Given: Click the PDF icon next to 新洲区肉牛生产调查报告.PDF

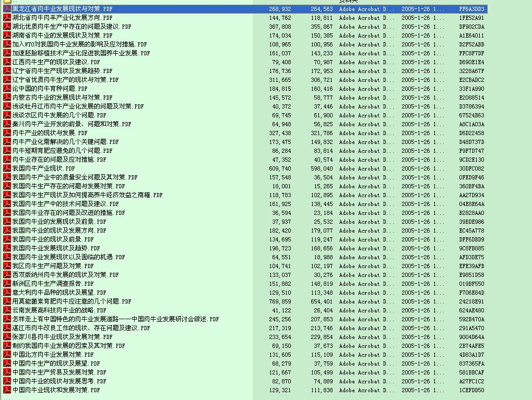Looking at the screenshot, I should tap(7, 284).
